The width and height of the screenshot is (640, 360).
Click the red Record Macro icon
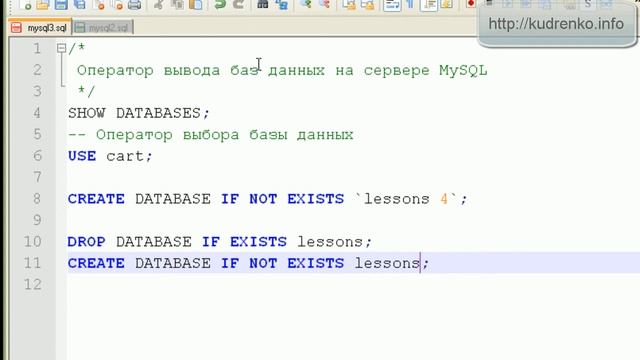(x=471, y=4)
